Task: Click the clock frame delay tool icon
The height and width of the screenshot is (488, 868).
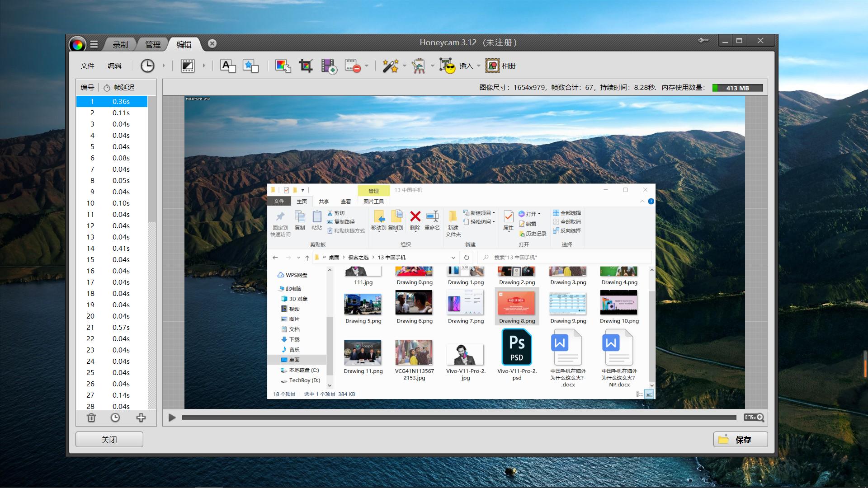Action: pos(147,66)
